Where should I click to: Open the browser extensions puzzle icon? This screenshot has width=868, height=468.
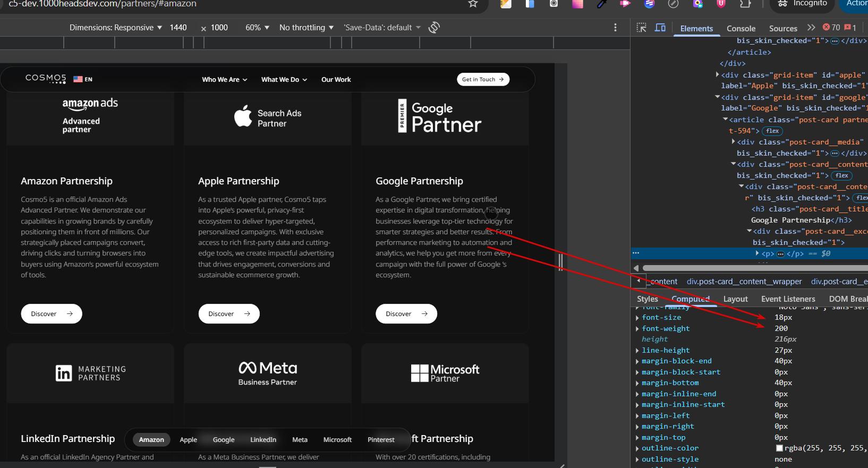[x=745, y=4]
